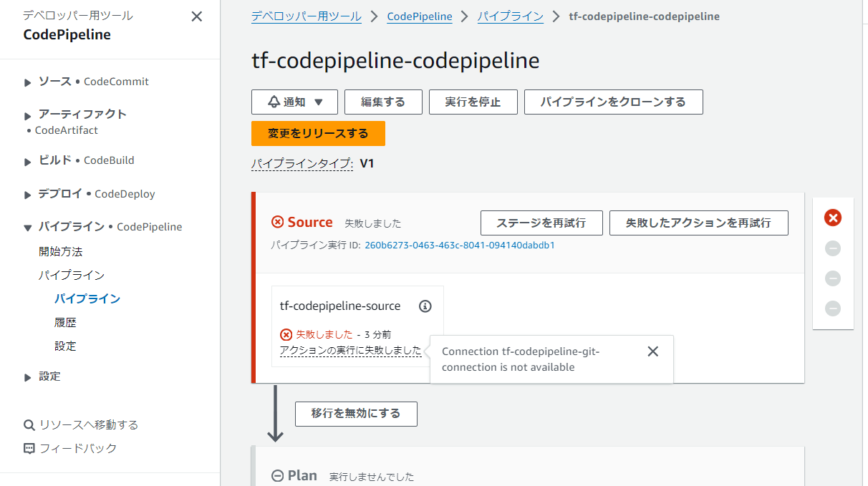Screen dimensions: 868x486
Task: Close the connection not available popover
Action: click(652, 351)
